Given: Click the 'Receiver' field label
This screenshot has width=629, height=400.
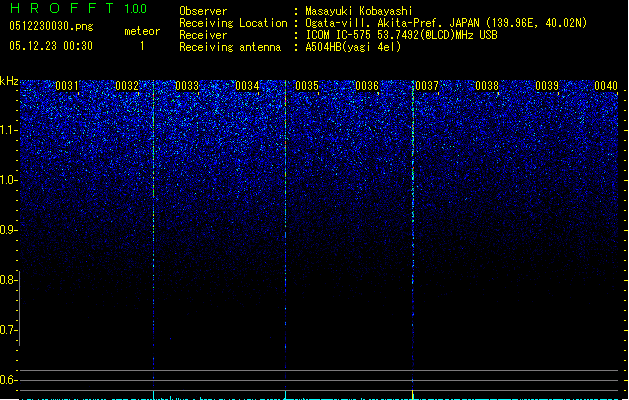Looking at the screenshot, I should (x=203, y=35).
